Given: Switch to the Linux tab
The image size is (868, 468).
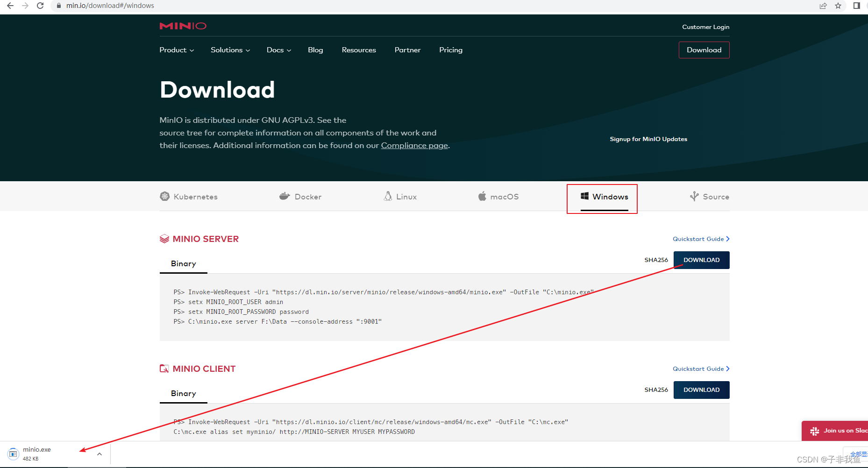Looking at the screenshot, I should (400, 197).
